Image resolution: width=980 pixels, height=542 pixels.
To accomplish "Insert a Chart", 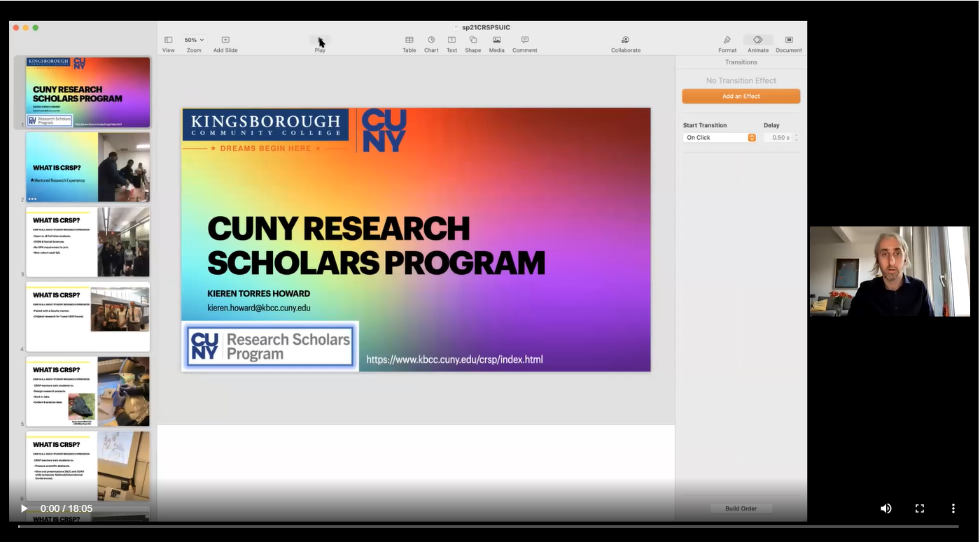I will click(x=431, y=44).
